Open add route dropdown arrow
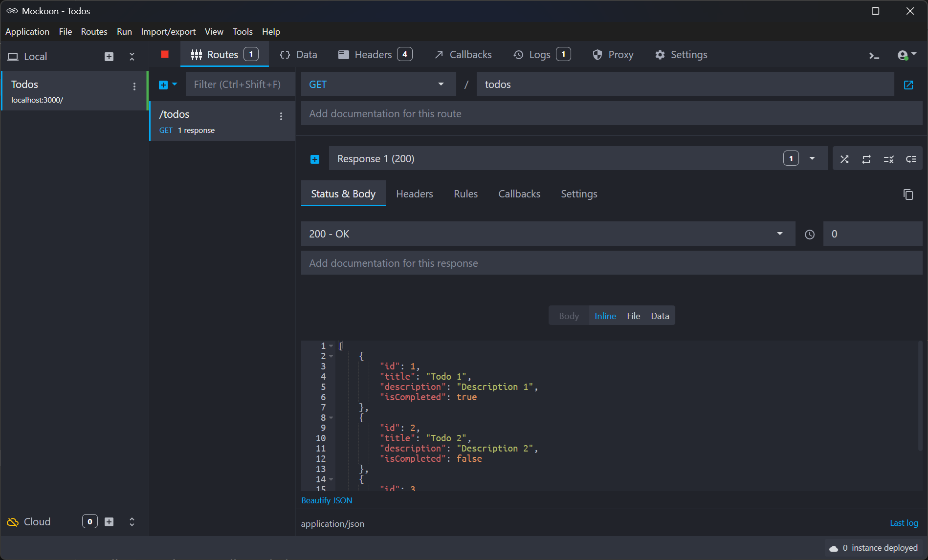The width and height of the screenshot is (928, 560). coord(175,84)
